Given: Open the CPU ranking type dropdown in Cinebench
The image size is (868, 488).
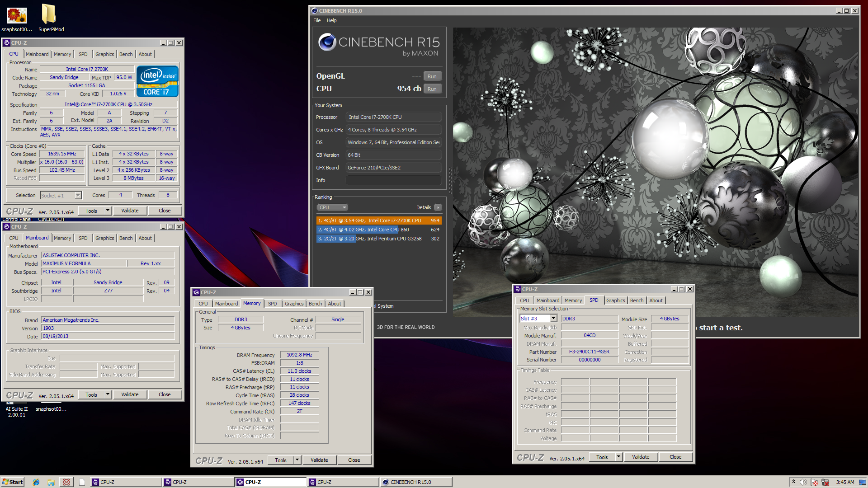Looking at the screenshot, I should pos(332,207).
